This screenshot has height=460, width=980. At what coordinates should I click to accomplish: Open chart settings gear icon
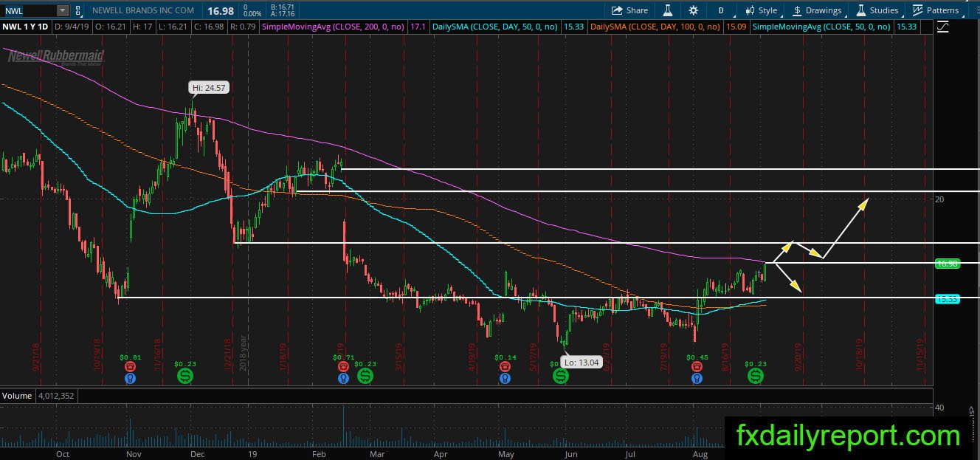pyautogui.click(x=694, y=10)
